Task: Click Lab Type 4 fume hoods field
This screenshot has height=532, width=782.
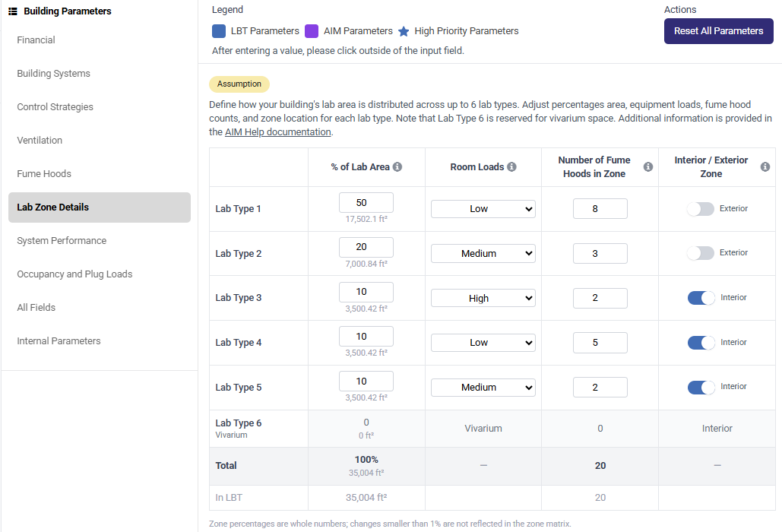Action: tap(600, 343)
